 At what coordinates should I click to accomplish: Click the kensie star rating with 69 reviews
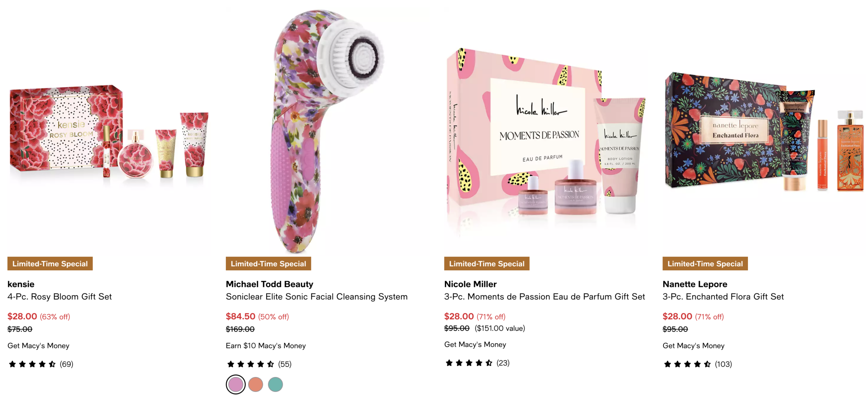tap(40, 364)
